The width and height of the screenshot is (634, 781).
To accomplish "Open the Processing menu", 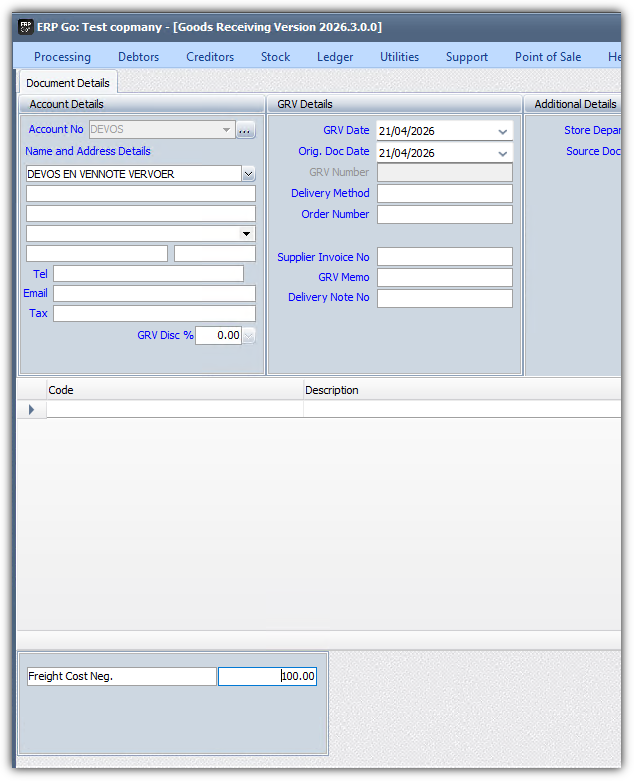I will pyautogui.click(x=62, y=57).
